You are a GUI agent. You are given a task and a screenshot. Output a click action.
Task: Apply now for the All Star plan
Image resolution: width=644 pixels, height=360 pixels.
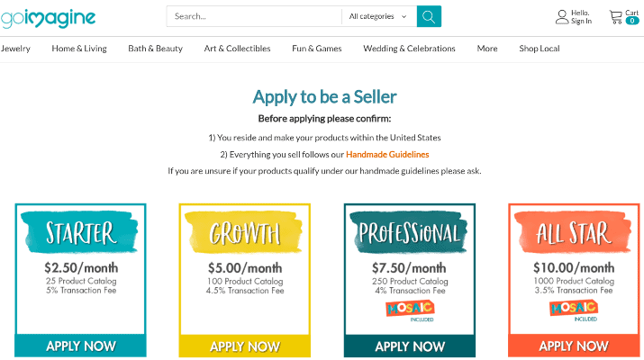point(574,346)
